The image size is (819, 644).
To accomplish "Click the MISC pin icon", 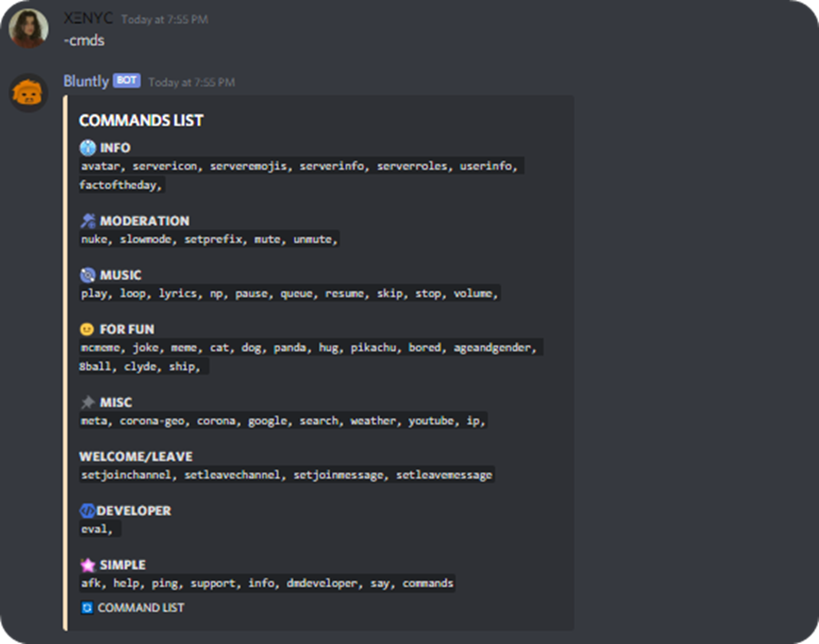I will click(x=88, y=403).
